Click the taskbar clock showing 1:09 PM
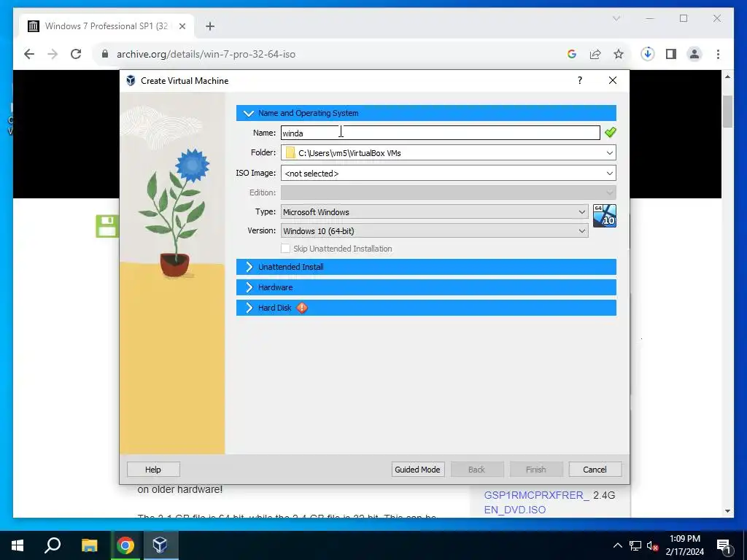 point(684,545)
